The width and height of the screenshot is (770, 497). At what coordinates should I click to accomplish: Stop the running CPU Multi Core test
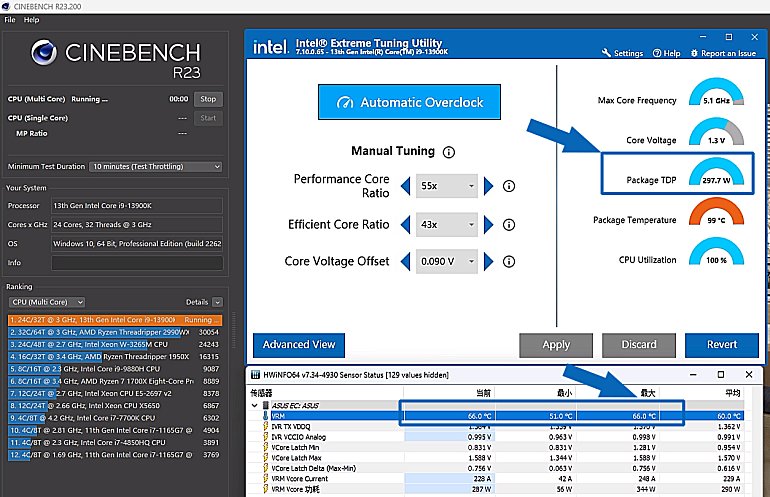208,99
